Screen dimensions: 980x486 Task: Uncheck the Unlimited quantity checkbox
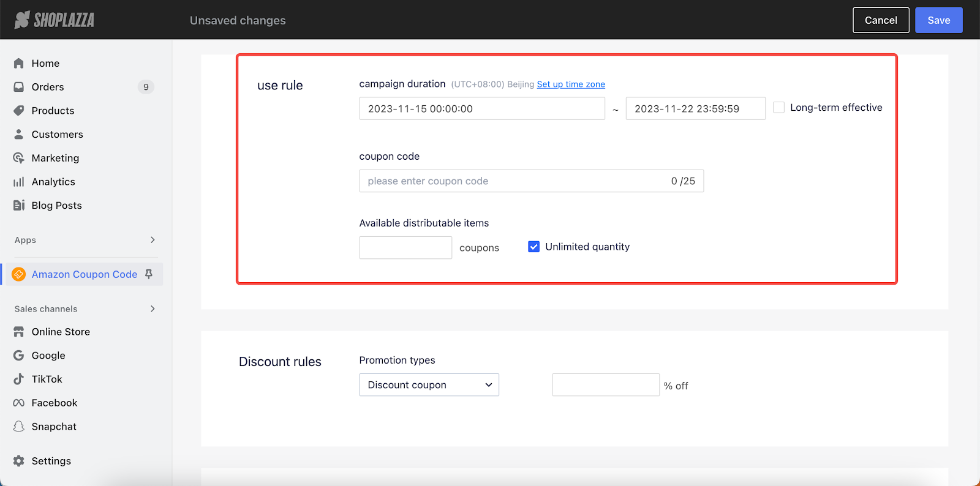534,247
